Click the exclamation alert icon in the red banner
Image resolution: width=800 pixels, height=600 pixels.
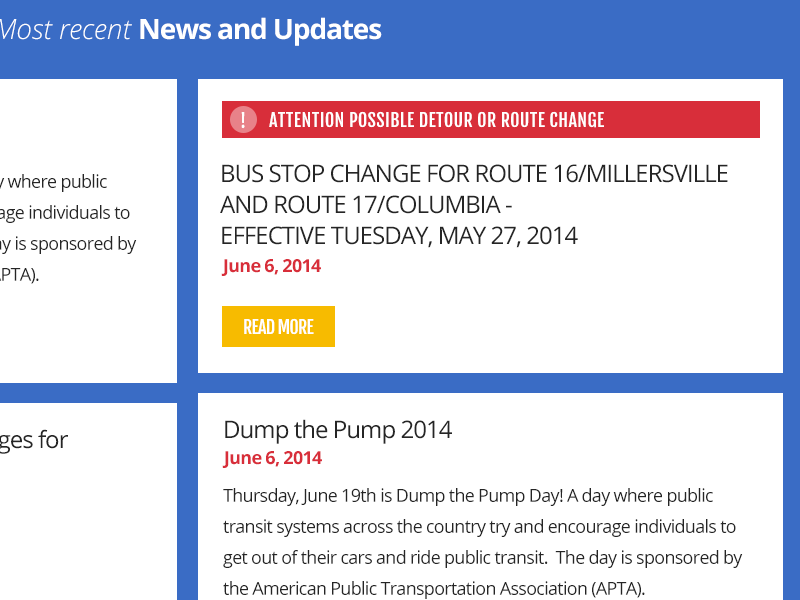(242, 119)
